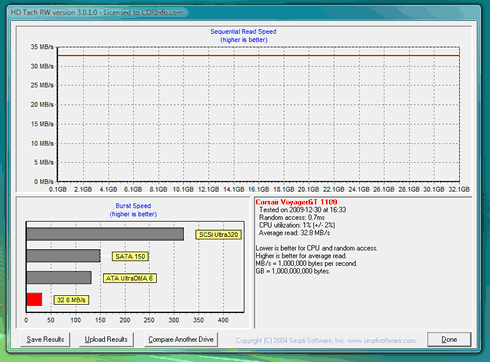This screenshot has width=490, height=362.
Task: Click the Sequential Read Speed title
Action: point(243,32)
